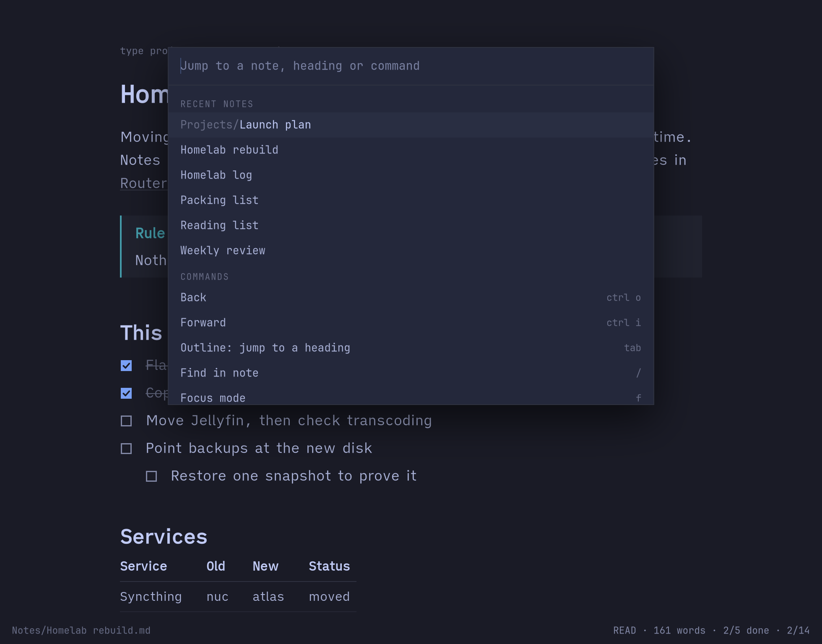
Task: Click the Old column header
Action: [216, 566]
